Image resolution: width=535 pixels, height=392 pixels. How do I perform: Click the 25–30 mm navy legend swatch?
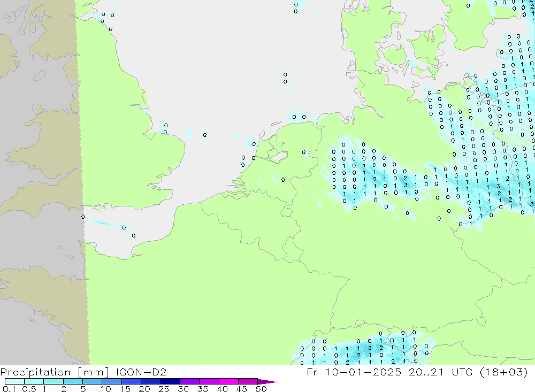click(x=170, y=381)
